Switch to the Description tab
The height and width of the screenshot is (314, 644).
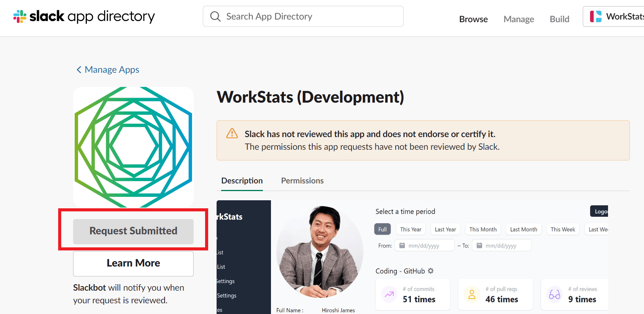coord(242,181)
